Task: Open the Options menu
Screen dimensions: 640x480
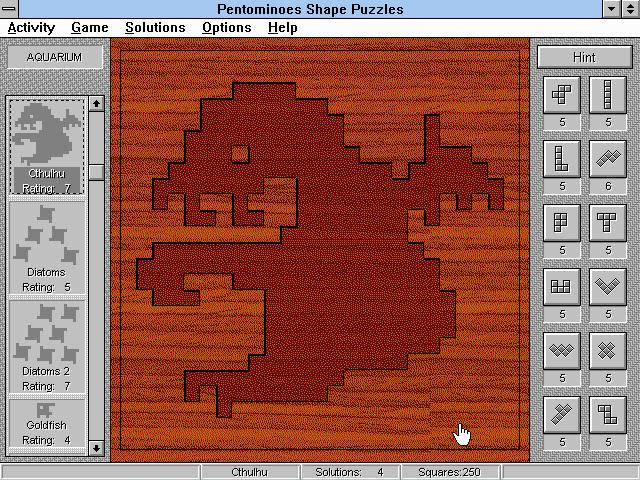Action: click(x=227, y=28)
